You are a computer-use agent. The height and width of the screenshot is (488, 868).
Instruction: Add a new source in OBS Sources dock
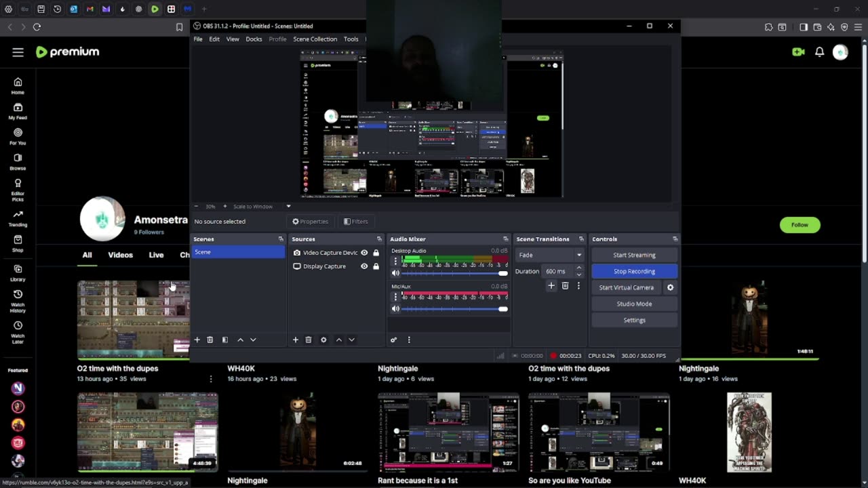point(296,340)
